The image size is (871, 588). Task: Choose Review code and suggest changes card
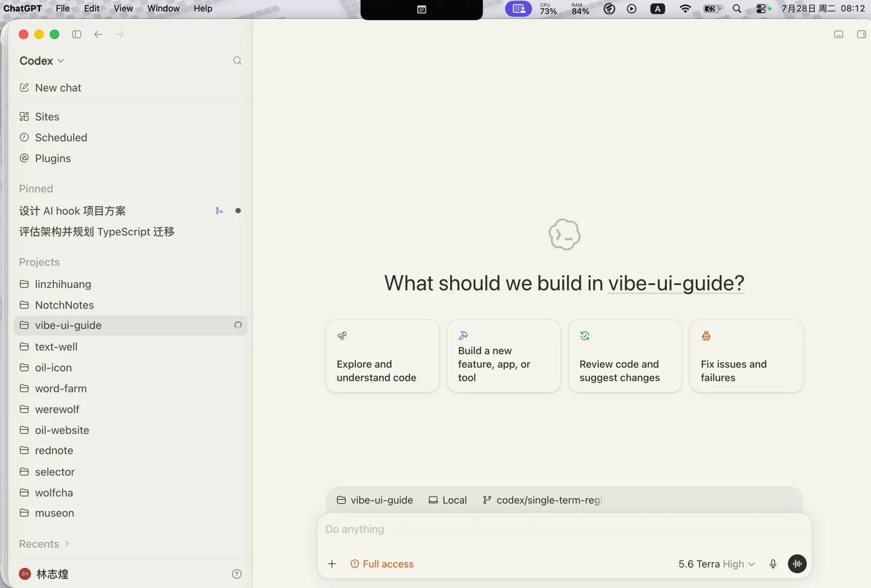pos(625,356)
